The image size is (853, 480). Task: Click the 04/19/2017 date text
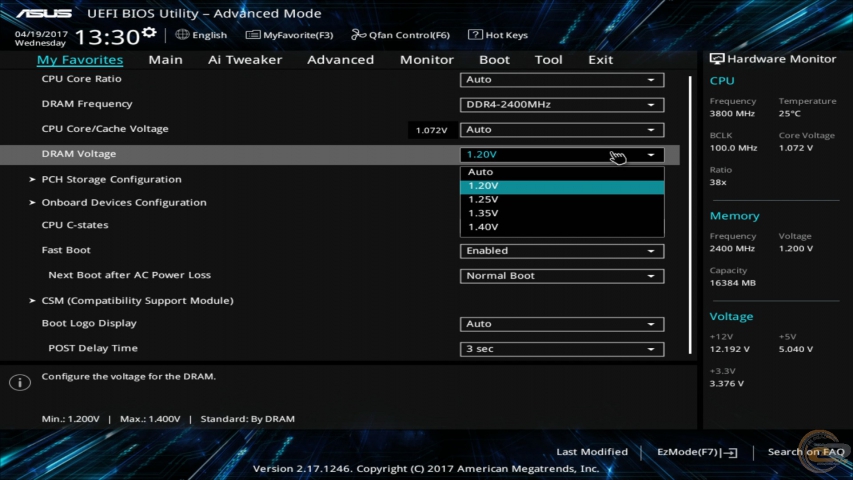tap(41, 34)
